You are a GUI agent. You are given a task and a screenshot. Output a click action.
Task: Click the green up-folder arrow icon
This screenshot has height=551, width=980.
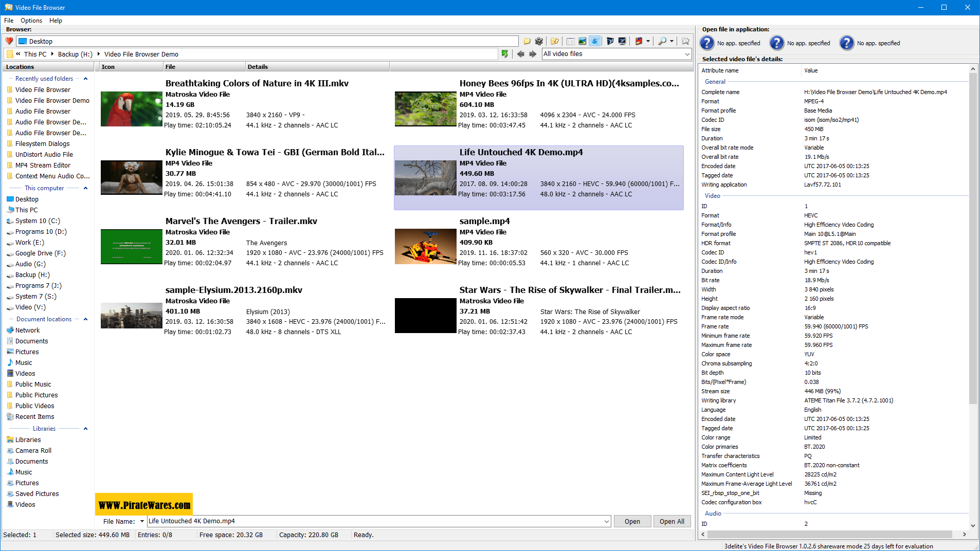[x=505, y=54]
